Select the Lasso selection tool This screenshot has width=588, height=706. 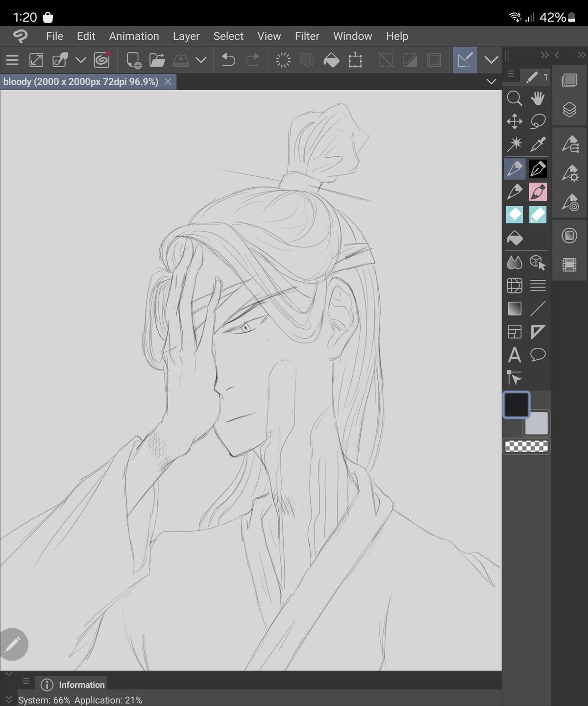(538, 122)
